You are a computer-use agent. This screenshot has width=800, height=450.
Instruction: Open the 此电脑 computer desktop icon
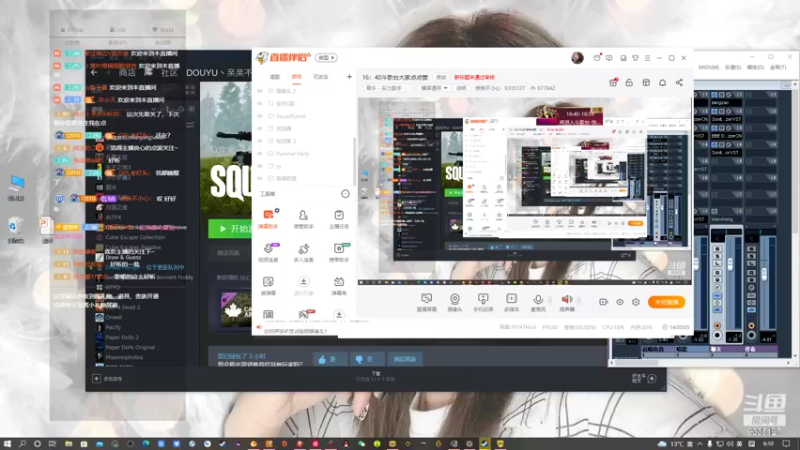tap(16, 188)
